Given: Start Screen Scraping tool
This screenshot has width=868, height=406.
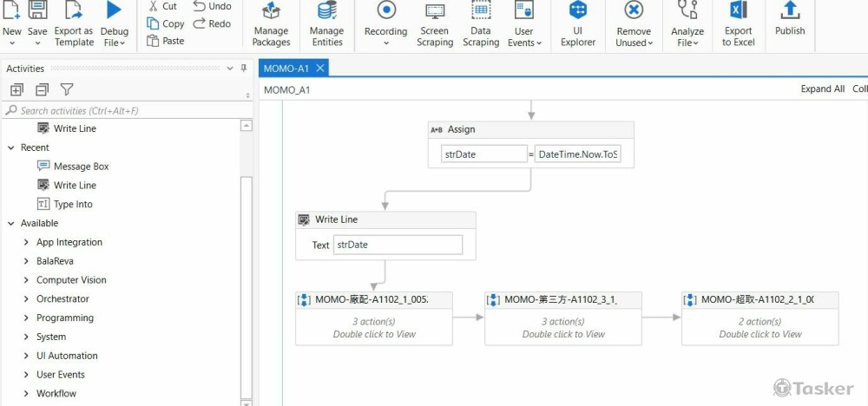Looking at the screenshot, I should point(435,25).
